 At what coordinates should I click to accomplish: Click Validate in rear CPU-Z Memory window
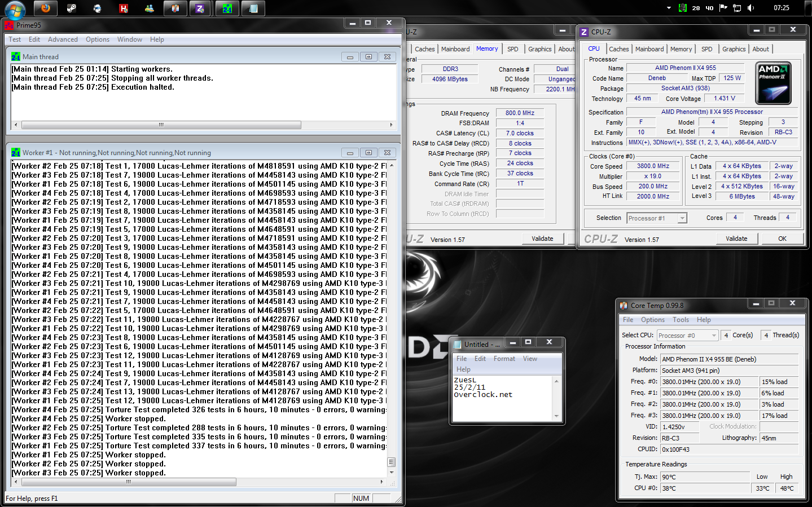542,239
